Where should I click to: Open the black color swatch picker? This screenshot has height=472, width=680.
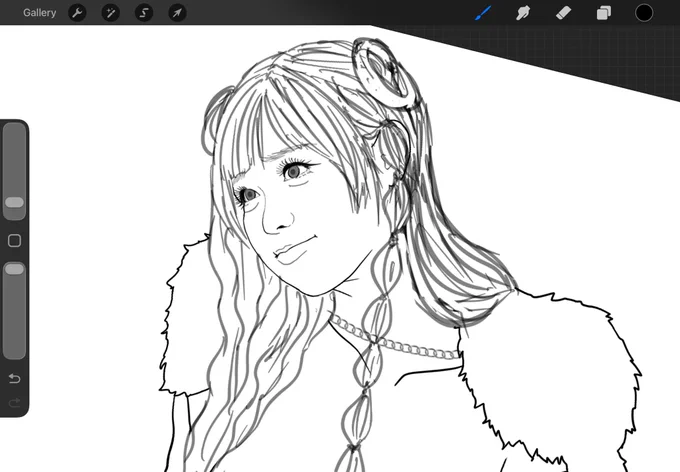coord(644,13)
